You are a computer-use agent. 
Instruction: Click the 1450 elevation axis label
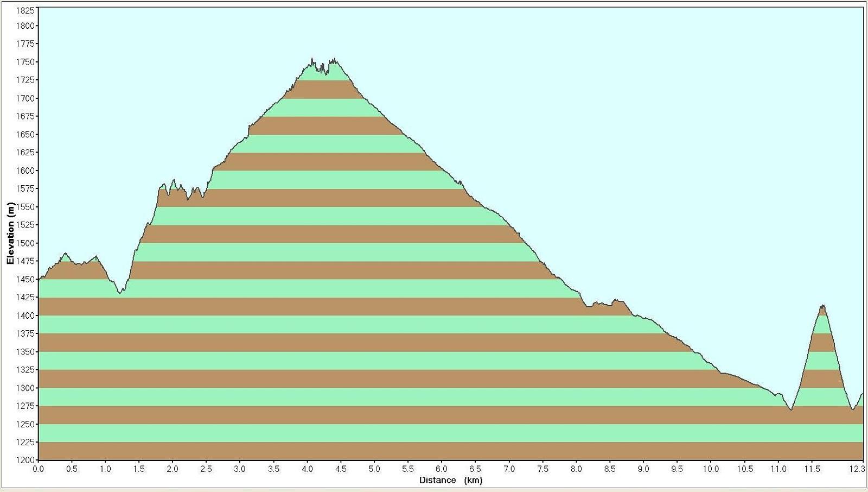(x=25, y=280)
